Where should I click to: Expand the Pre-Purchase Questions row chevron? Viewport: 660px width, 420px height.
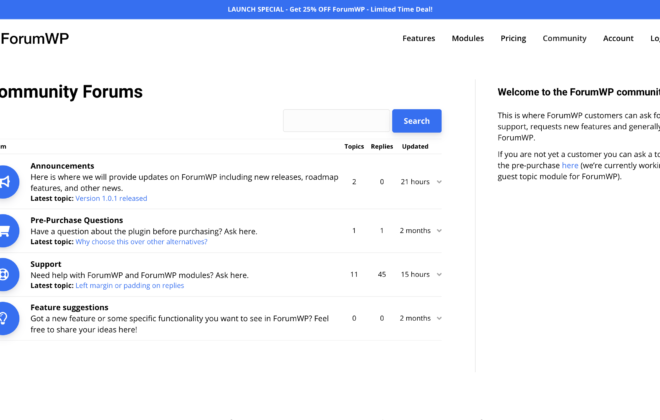[x=439, y=231]
